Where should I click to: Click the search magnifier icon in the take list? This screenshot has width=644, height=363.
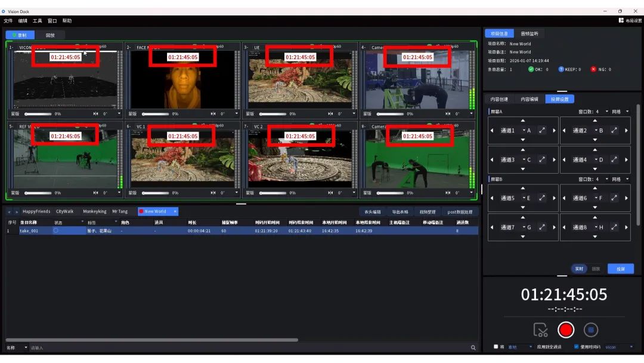473,348
